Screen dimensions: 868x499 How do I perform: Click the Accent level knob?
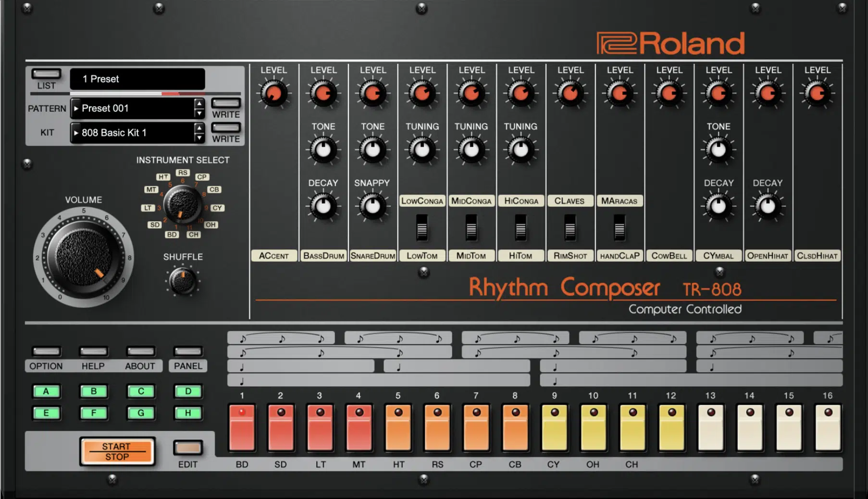point(274,93)
